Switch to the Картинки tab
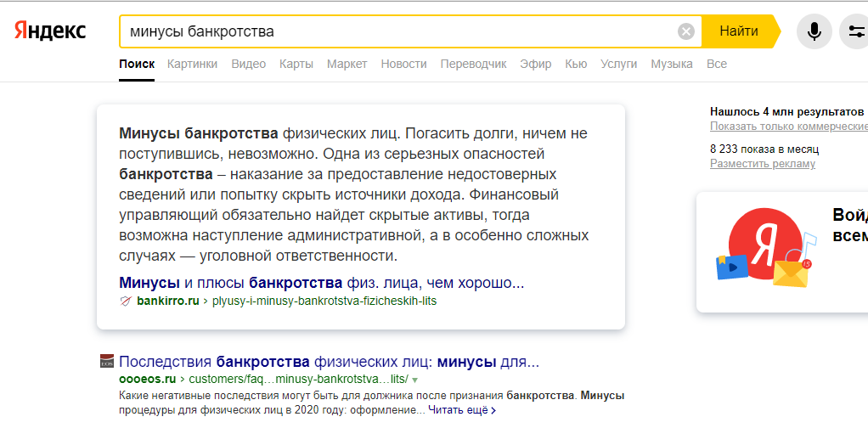 click(x=192, y=65)
